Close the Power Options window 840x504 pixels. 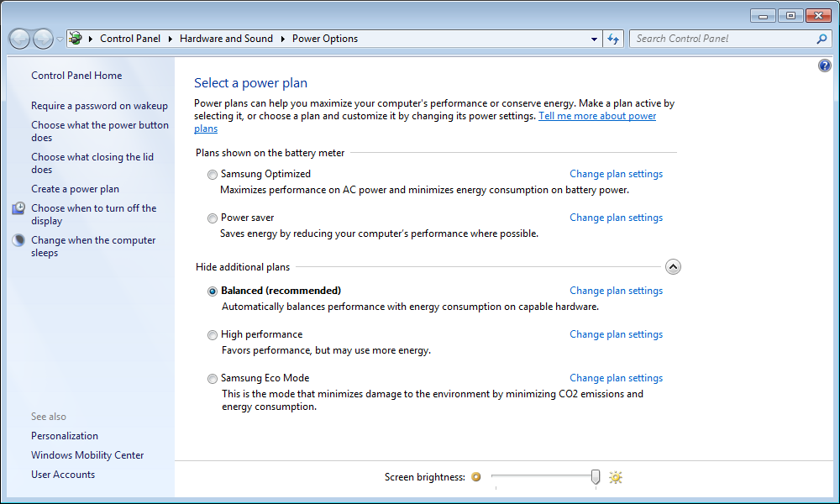tap(818, 16)
